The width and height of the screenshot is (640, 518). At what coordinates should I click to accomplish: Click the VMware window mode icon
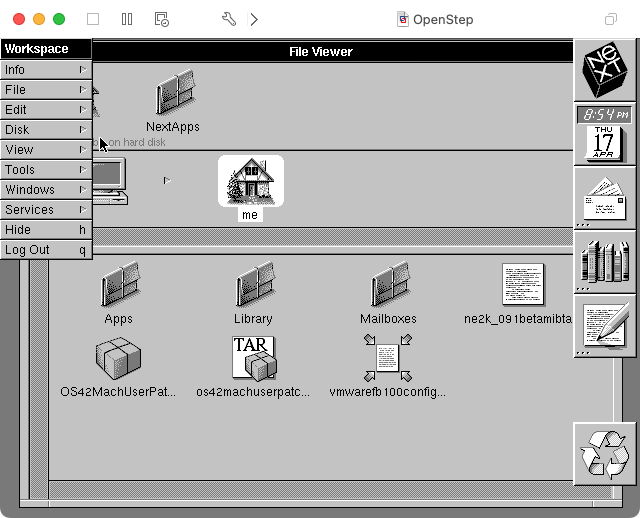(x=611, y=19)
